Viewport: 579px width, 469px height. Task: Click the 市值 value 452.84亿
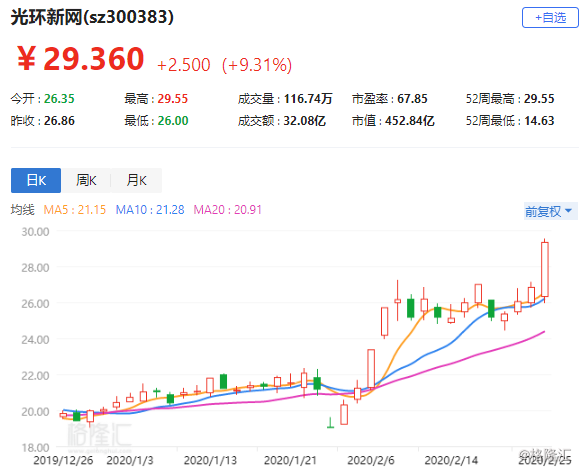[x=410, y=121]
